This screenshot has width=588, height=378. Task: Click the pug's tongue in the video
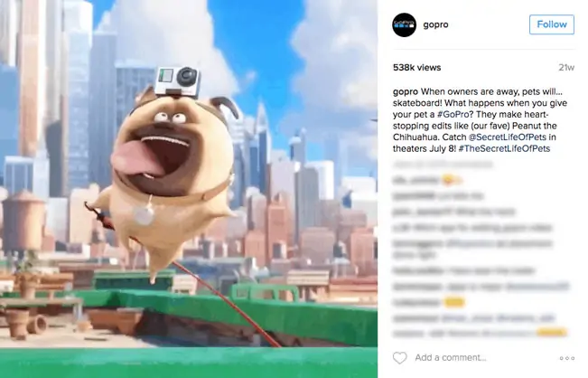135,159
